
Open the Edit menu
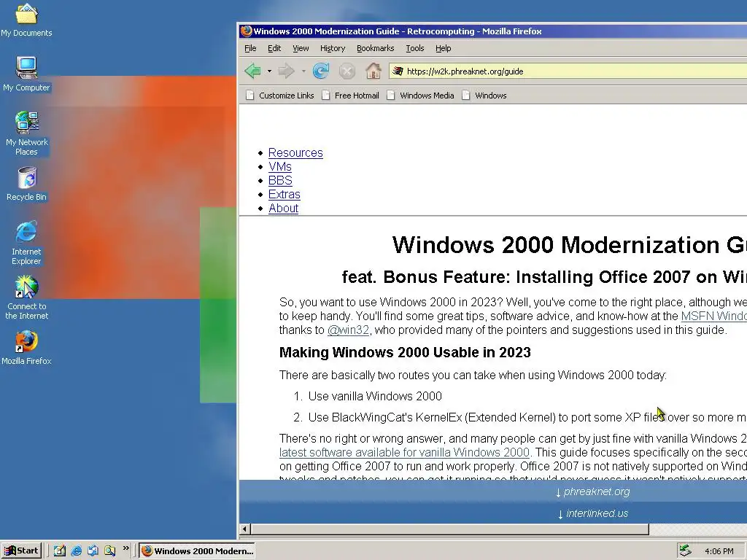[274, 48]
